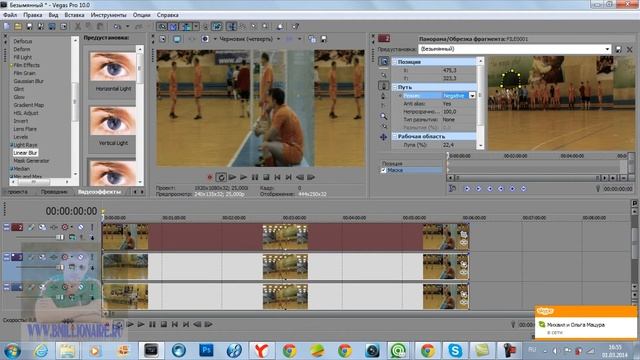Jump to first keyframe in Pan/Crop timeline
This screenshot has height=360, width=640.
[x=467, y=189]
